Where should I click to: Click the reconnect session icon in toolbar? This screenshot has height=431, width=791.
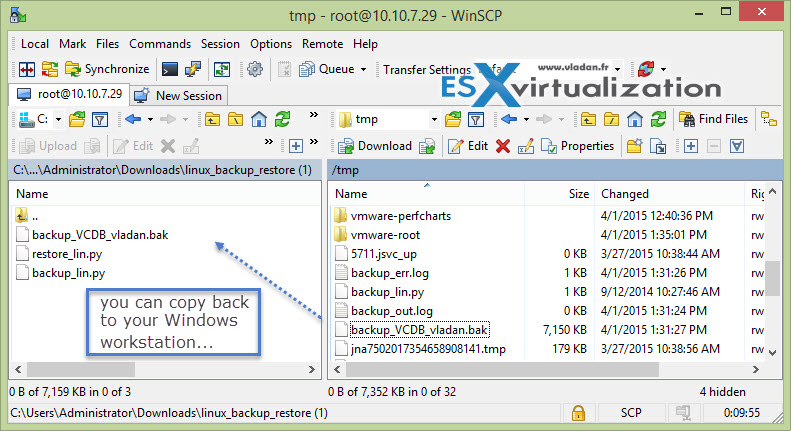pos(646,69)
